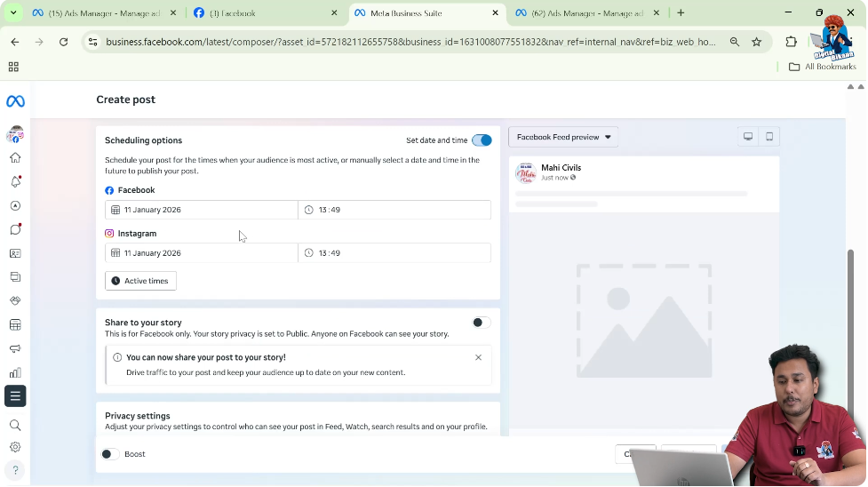Enable Share to your story toggle
Viewport: 868px width, 487px height.
pyautogui.click(x=481, y=323)
